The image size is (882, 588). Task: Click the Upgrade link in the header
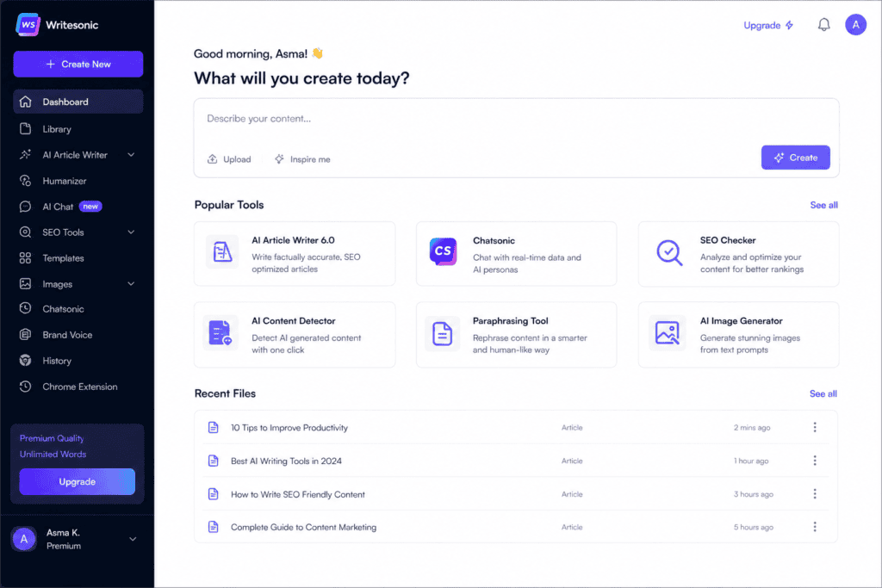(x=768, y=25)
